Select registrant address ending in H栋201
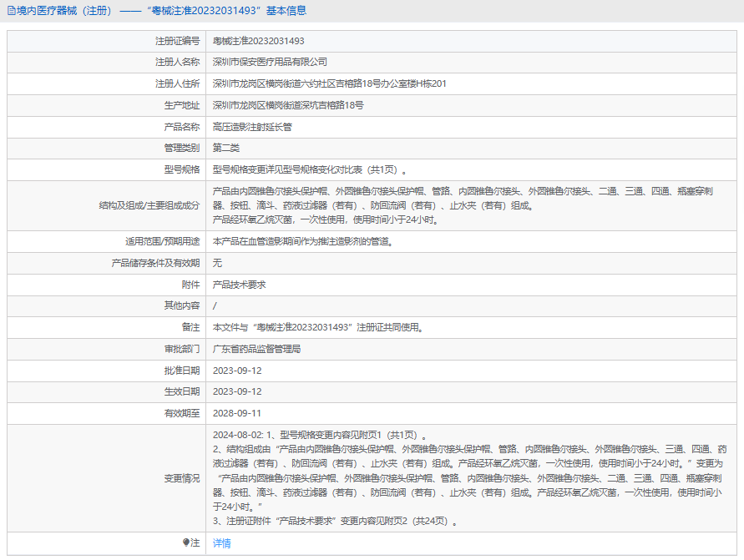Image resolution: width=744 pixels, height=560 pixels. point(329,84)
